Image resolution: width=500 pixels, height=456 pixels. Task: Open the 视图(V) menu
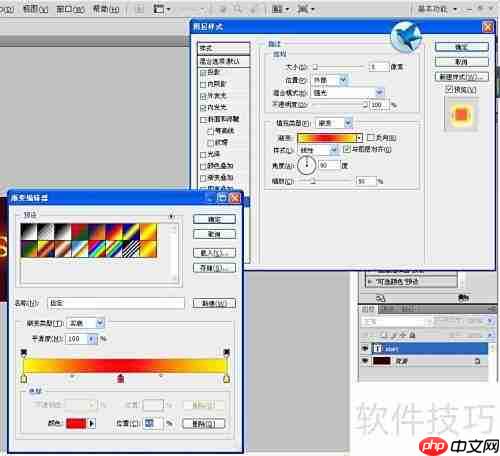[x=35, y=9]
